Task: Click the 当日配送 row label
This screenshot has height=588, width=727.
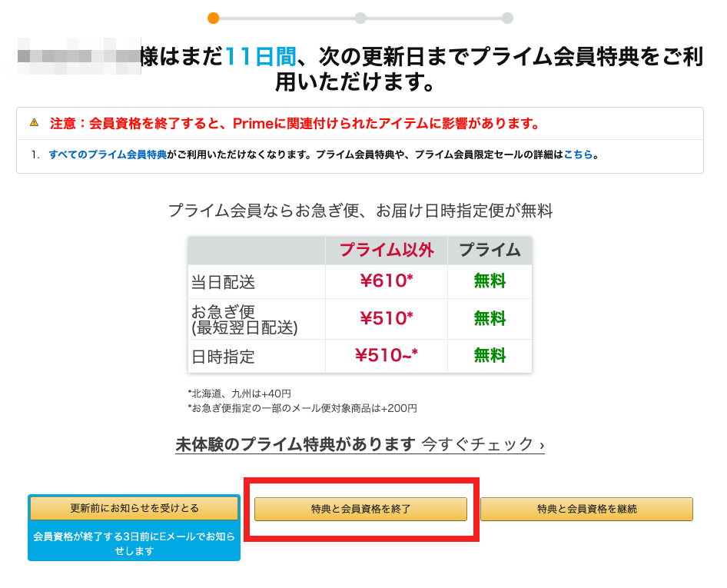Action: pos(223,282)
